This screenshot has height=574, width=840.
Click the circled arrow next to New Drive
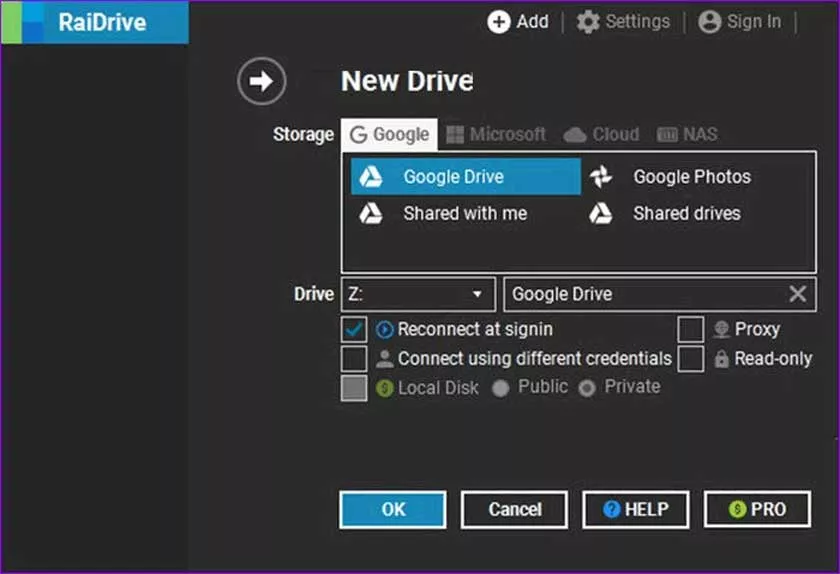click(261, 81)
